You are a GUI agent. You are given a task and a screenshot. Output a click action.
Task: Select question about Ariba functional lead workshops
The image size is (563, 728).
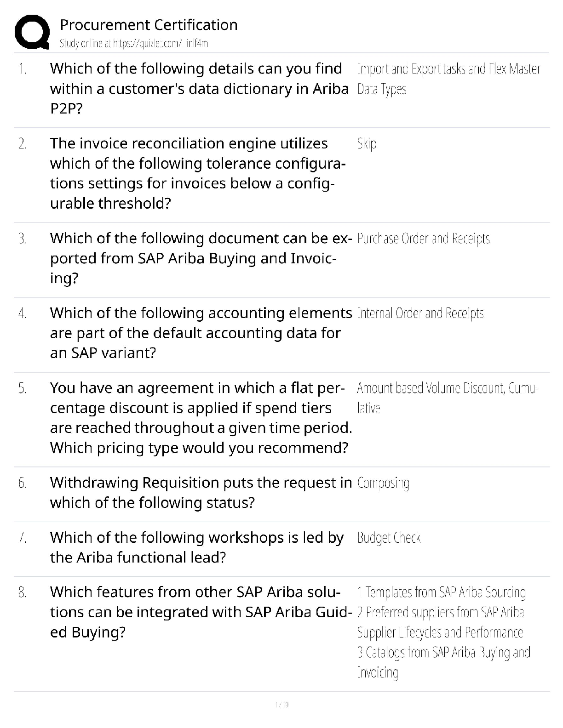(x=197, y=547)
